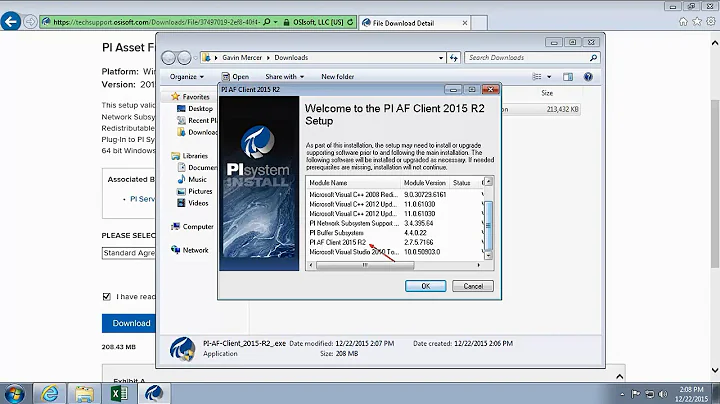Click module list horizontal scrollbar thumb
This screenshot has height=404, width=720.
pyautogui.click(x=365, y=265)
